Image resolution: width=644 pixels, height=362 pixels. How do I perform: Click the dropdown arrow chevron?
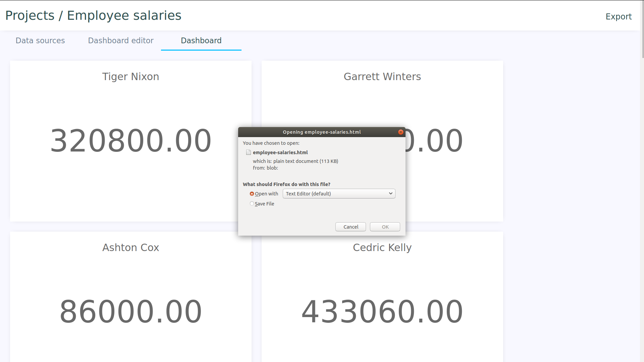pos(390,193)
